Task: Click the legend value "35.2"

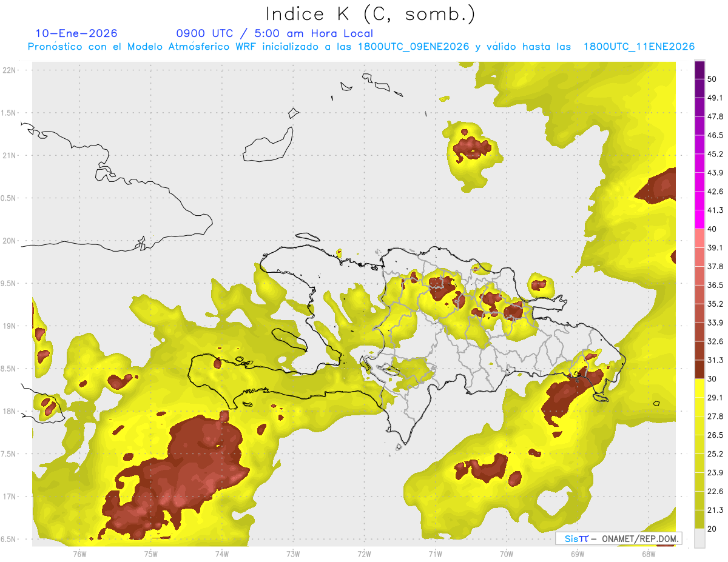Action: tap(715, 304)
